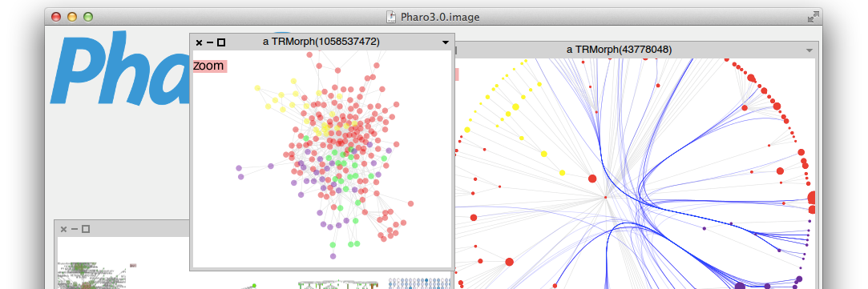The width and height of the screenshot is (868, 289).
Task: Click the center red node where radial edges converge
Action: [x=605, y=197]
